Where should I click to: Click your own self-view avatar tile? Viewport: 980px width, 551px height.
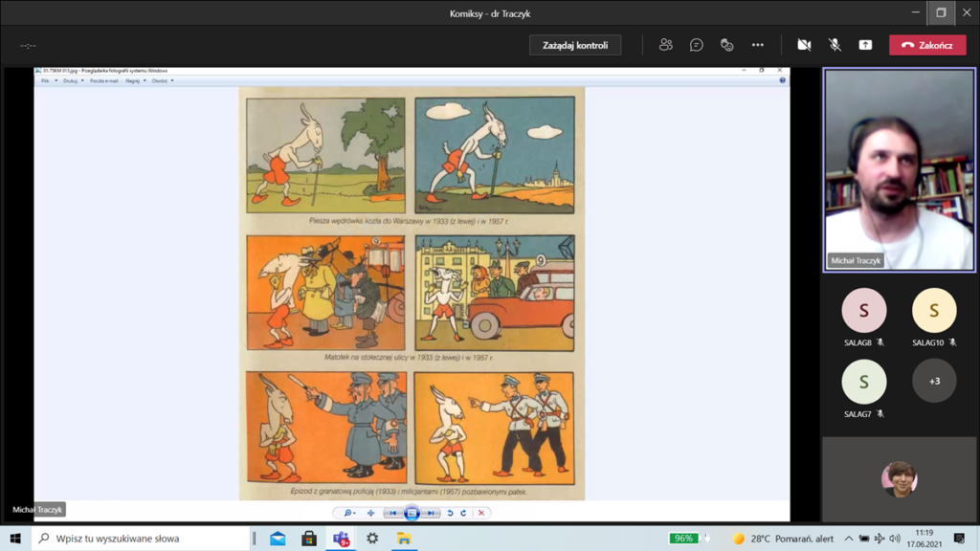[899, 479]
